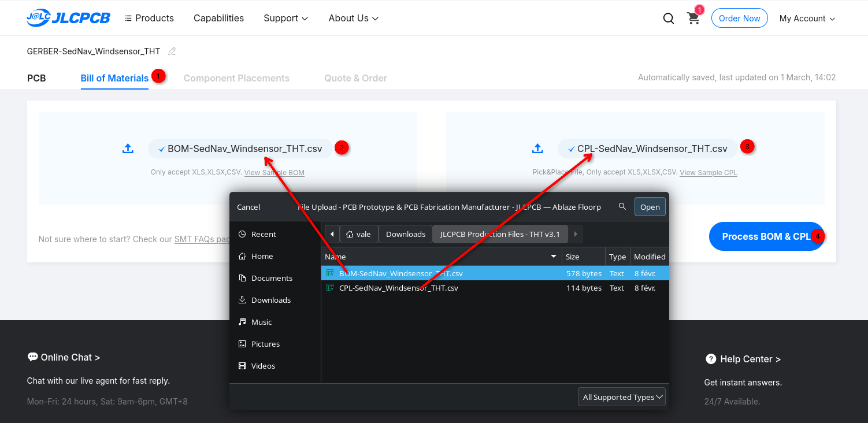Open the Videos folder in sidebar
The width and height of the screenshot is (868, 423).
[263, 366]
